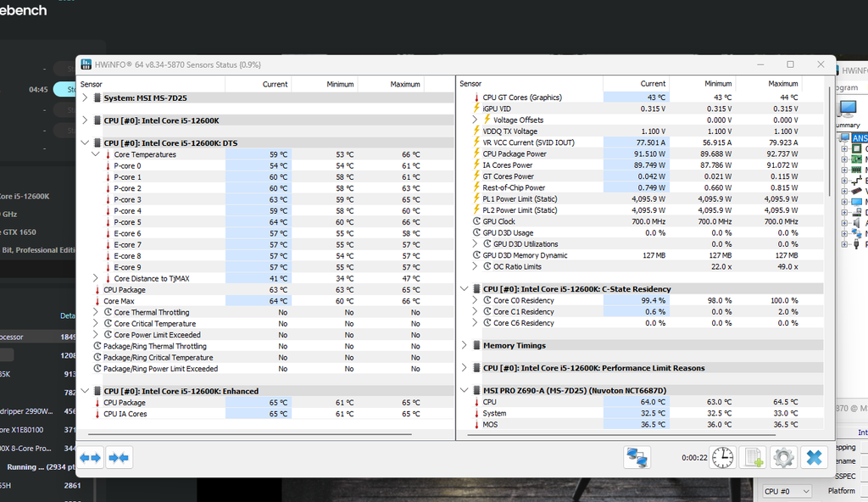This screenshot has height=502, width=868.
Task: Click the shrink layout arrows button
Action: pos(119,458)
